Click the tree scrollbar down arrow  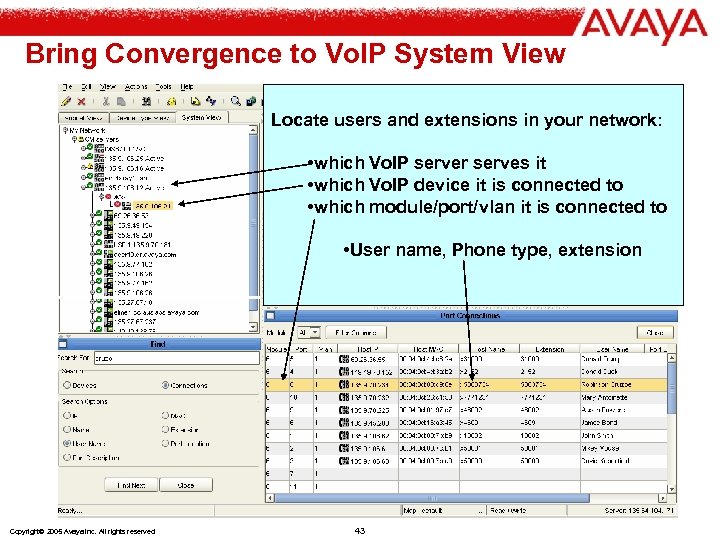pos(253,327)
